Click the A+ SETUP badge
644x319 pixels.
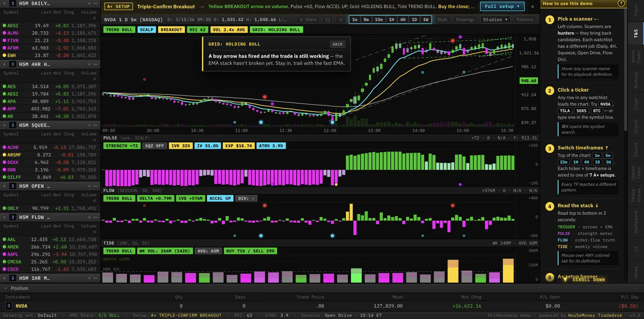point(119,6)
